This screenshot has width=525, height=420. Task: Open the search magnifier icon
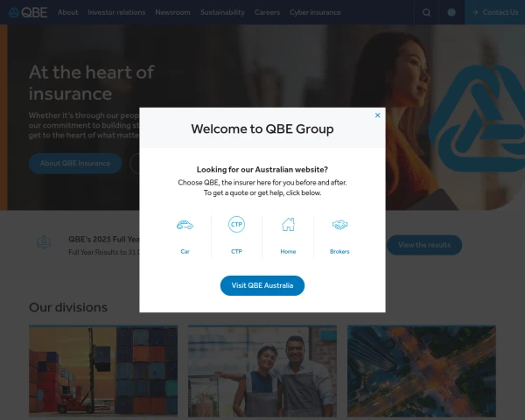point(426,12)
